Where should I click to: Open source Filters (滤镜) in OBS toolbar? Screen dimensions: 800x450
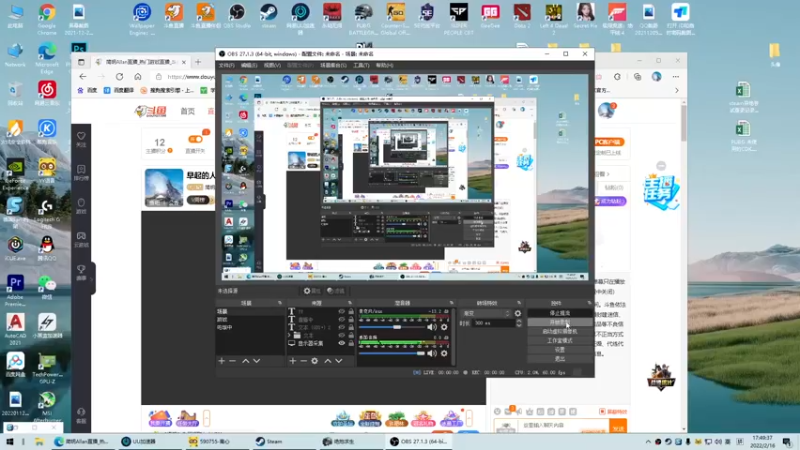336,291
